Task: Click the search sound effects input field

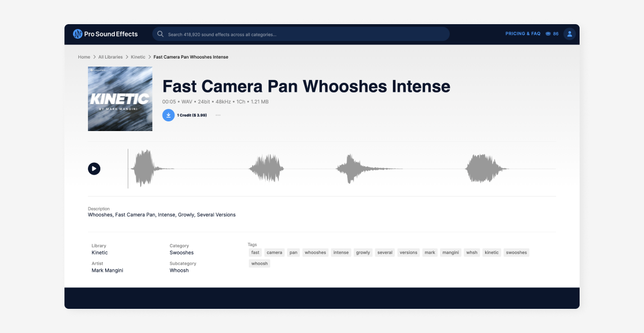Action: pyautogui.click(x=301, y=34)
